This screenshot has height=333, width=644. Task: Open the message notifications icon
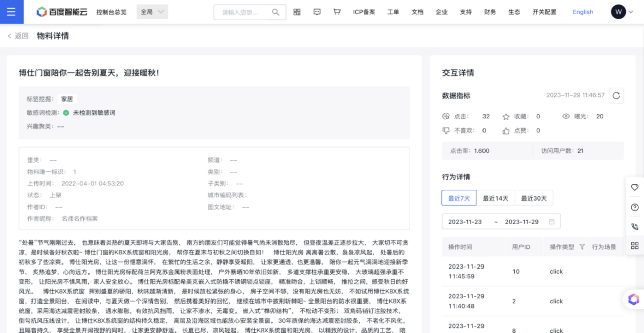click(317, 12)
